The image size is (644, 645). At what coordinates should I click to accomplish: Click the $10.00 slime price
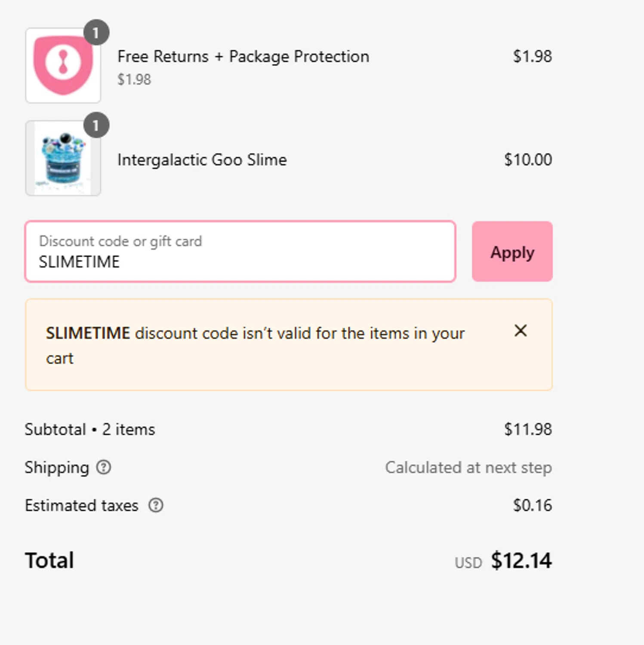tap(528, 160)
